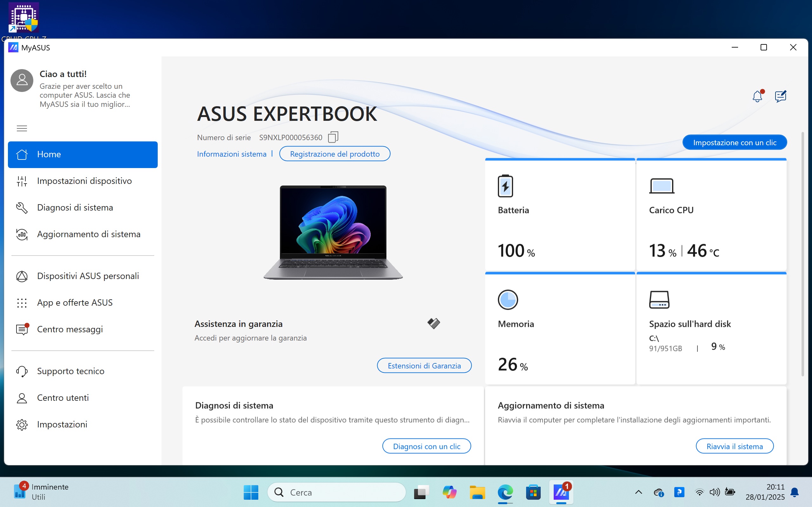Click the MyASUS window vertical scrollbar

click(x=802, y=255)
